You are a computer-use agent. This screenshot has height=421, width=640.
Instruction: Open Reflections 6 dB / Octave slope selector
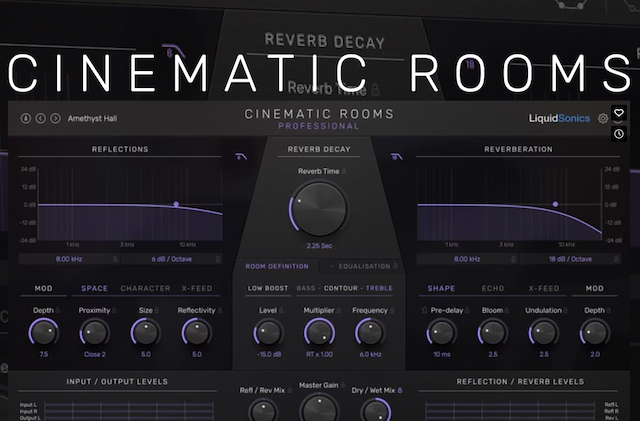(x=171, y=259)
